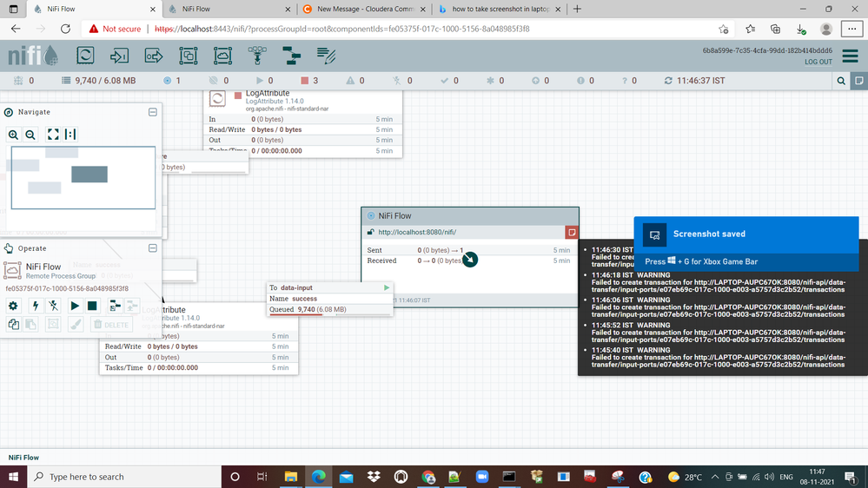
Task: Open the canvas search magnifier
Action: 841,81
